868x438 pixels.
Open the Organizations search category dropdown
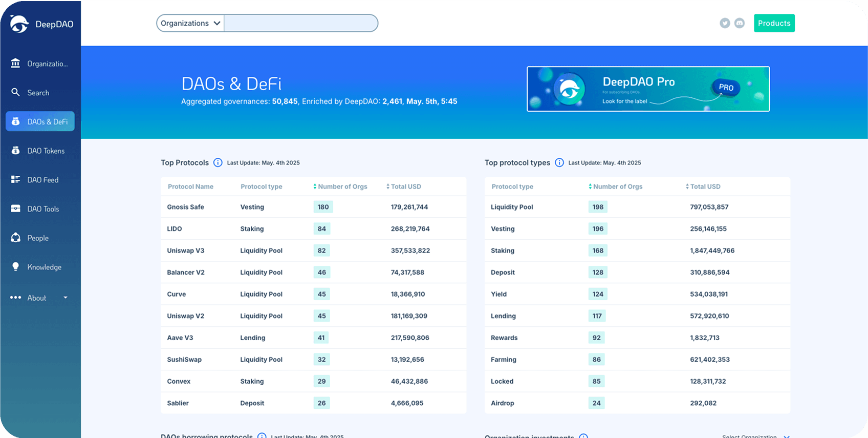190,23
